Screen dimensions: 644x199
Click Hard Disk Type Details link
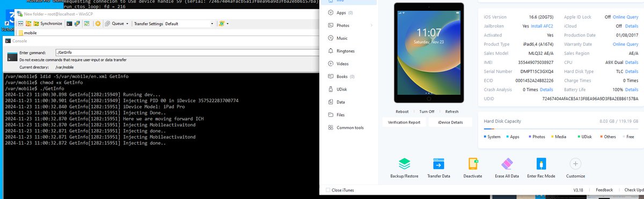[632, 72]
